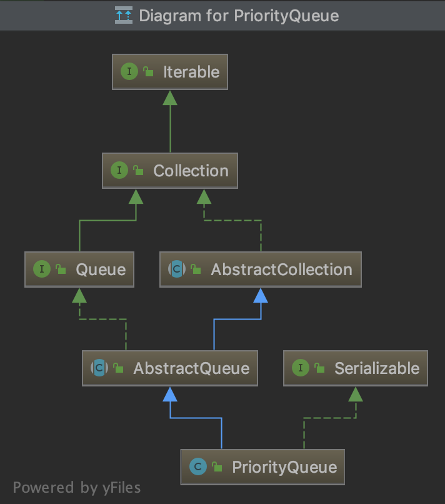The width and height of the screenshot is (445, 504).
Task: Select the PriorityQueue node
Action: coord(262,466)
